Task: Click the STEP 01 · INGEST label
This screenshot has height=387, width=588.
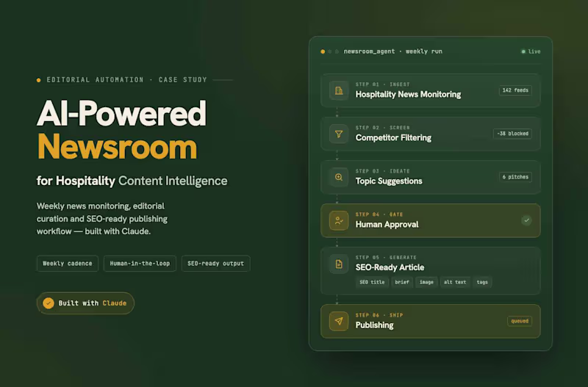Action: coord(382,84)
